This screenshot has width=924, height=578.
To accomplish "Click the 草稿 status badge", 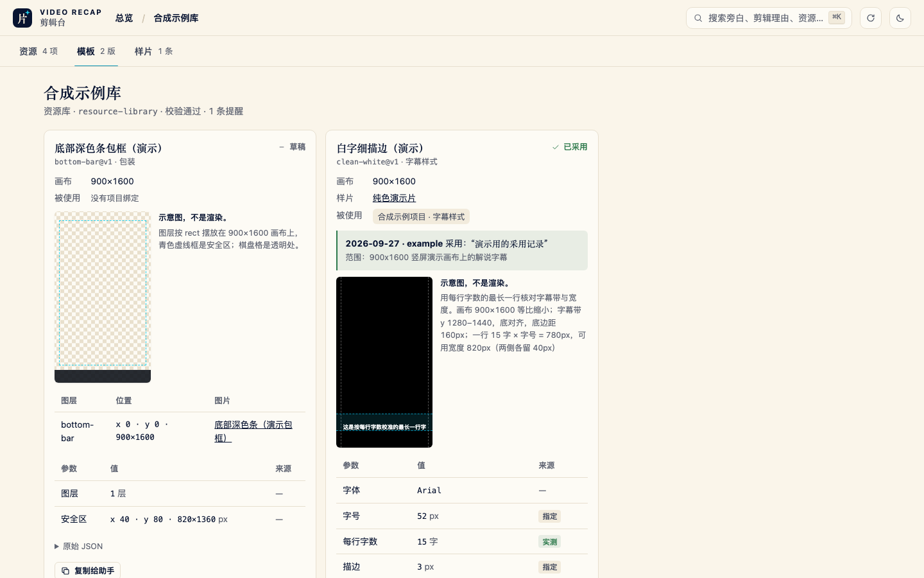I will click(x=292, y=147).
